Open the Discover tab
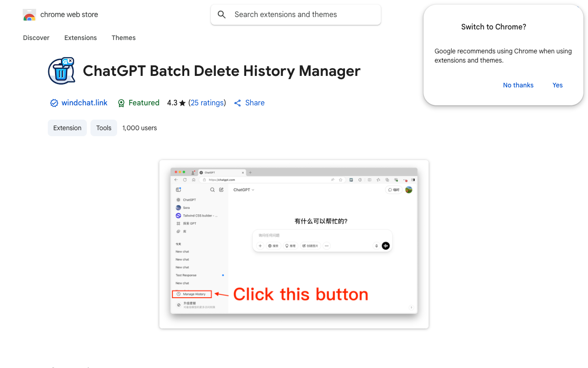 click(x=36, y=38)
